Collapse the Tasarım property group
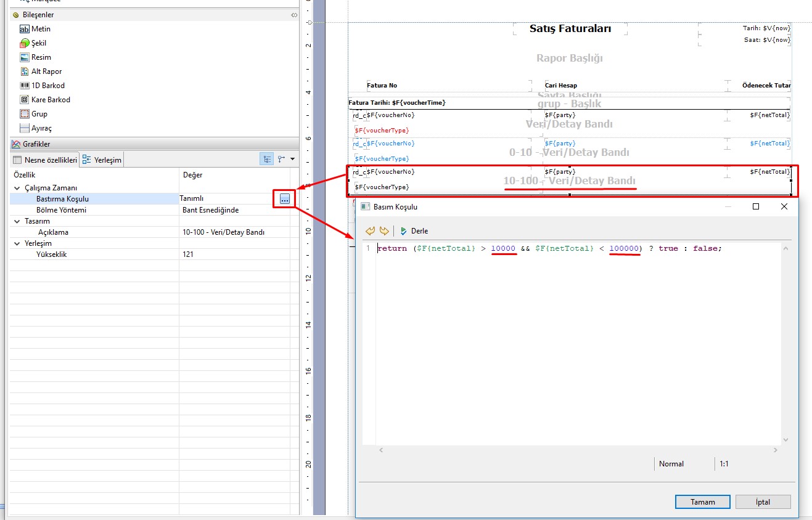Viewport: 812px width, 520px height. (x=17, y=221)
